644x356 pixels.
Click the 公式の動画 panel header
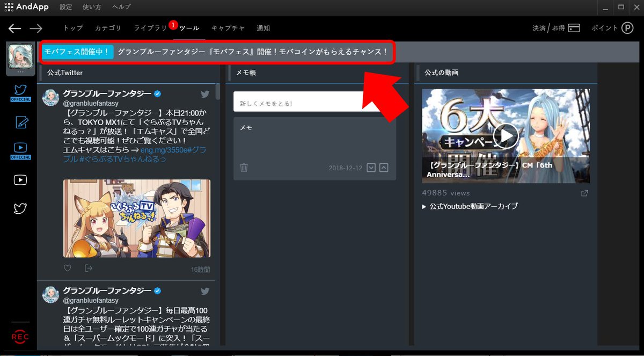pyautogui.click(x=441, y=72)
